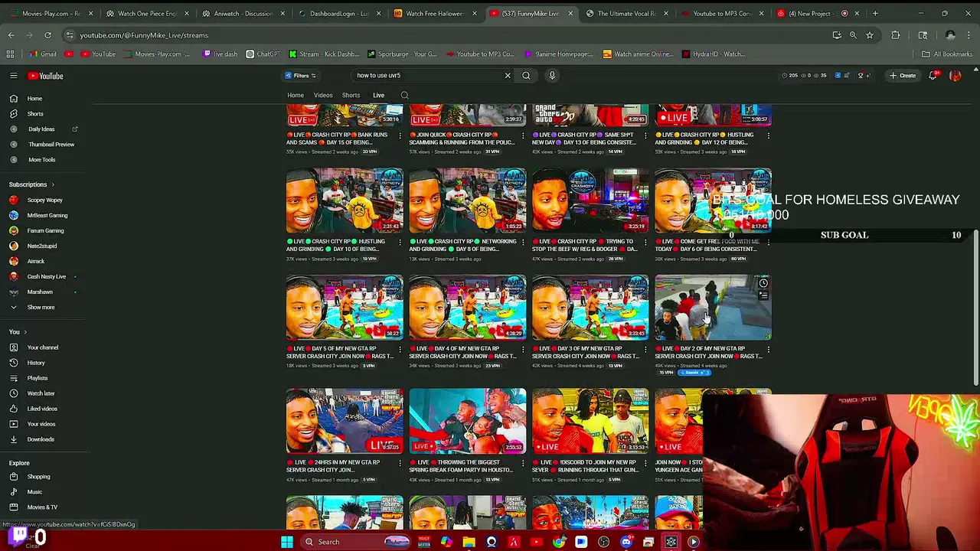
Task: Open the browser extensions puzzle icon
Action: tap(895, 35)
